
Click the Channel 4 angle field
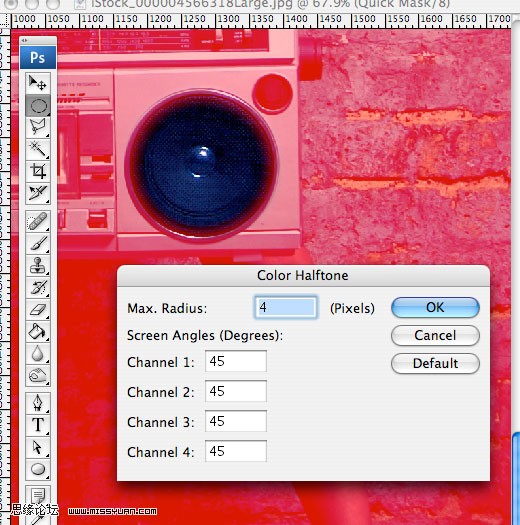click(236, 451)
